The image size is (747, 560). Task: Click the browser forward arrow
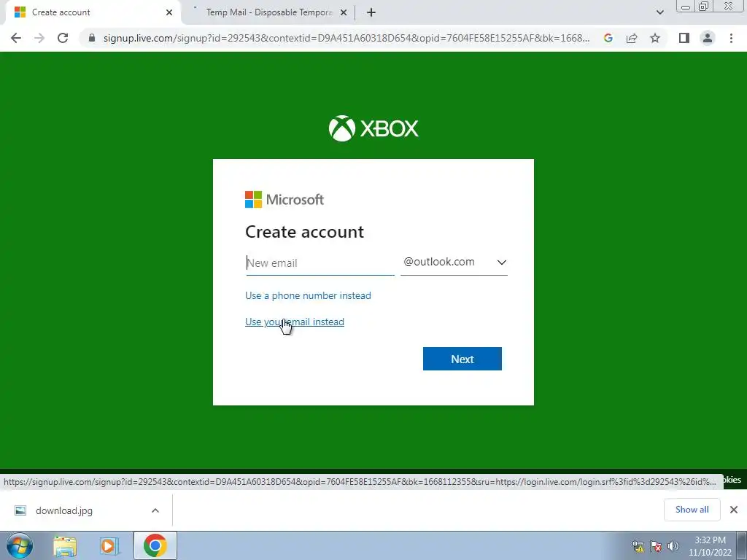(x=39, y=38)
